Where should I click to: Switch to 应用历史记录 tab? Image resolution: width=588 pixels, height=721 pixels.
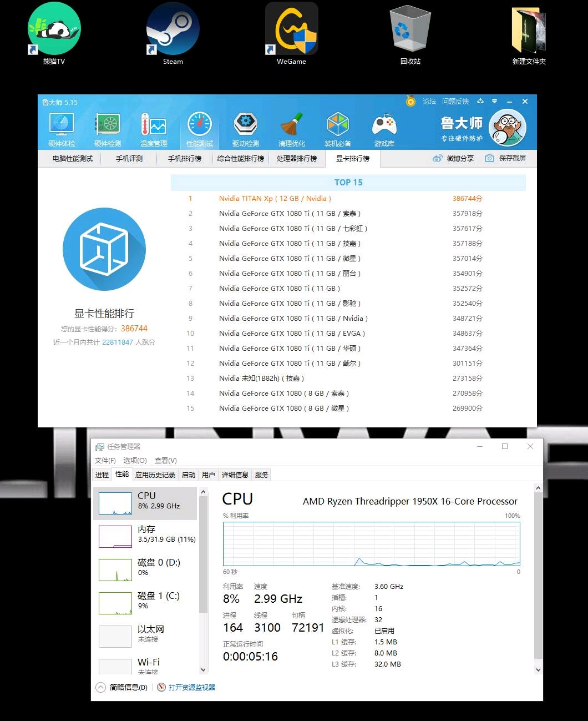(155, 475)
